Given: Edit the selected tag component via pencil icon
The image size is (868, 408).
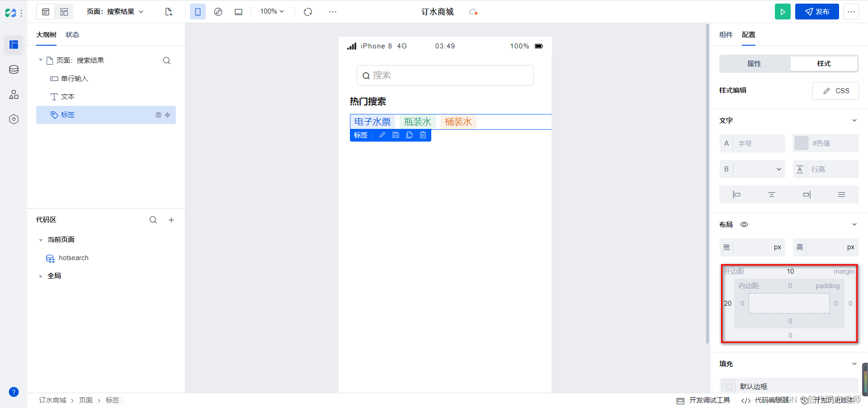Looking at the screenshot, I should click(382, 135).
